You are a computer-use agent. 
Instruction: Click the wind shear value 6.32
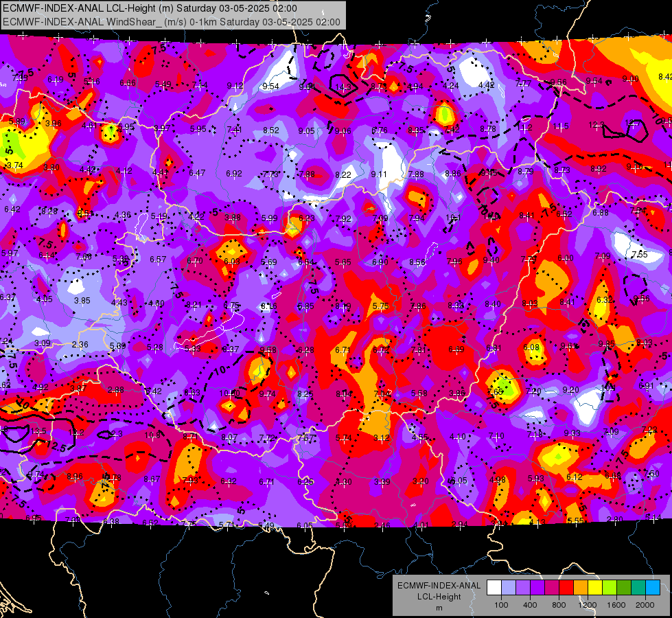tap(604, 299)
